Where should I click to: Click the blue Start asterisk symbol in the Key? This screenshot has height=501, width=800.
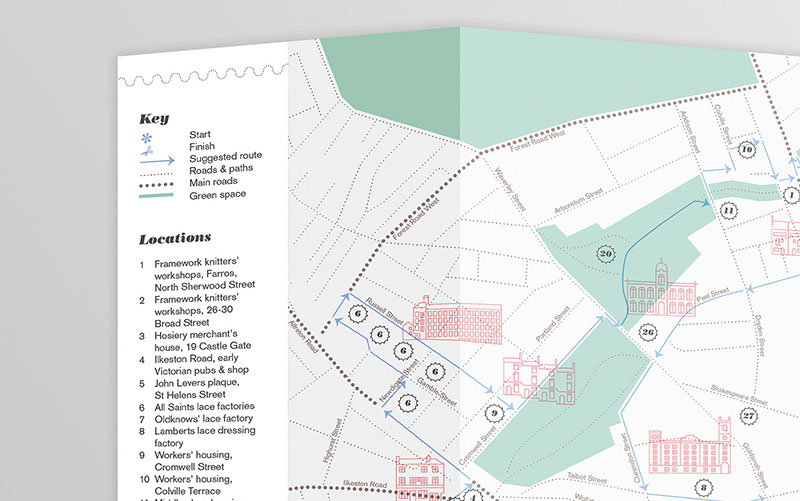[x=149, y=134]
